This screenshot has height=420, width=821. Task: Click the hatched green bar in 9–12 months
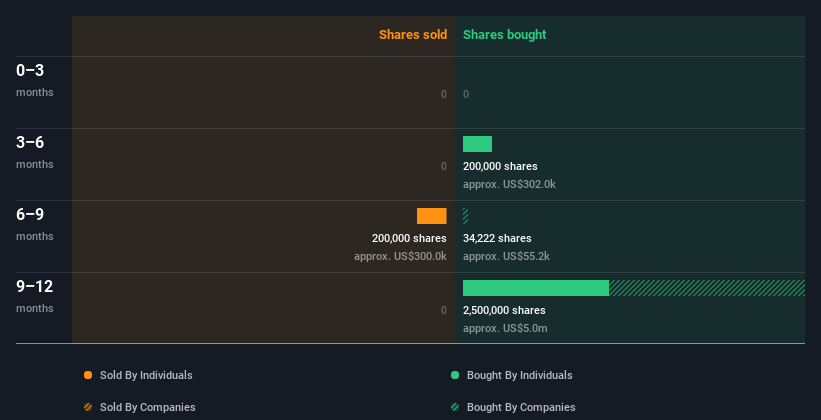[707, 288]
